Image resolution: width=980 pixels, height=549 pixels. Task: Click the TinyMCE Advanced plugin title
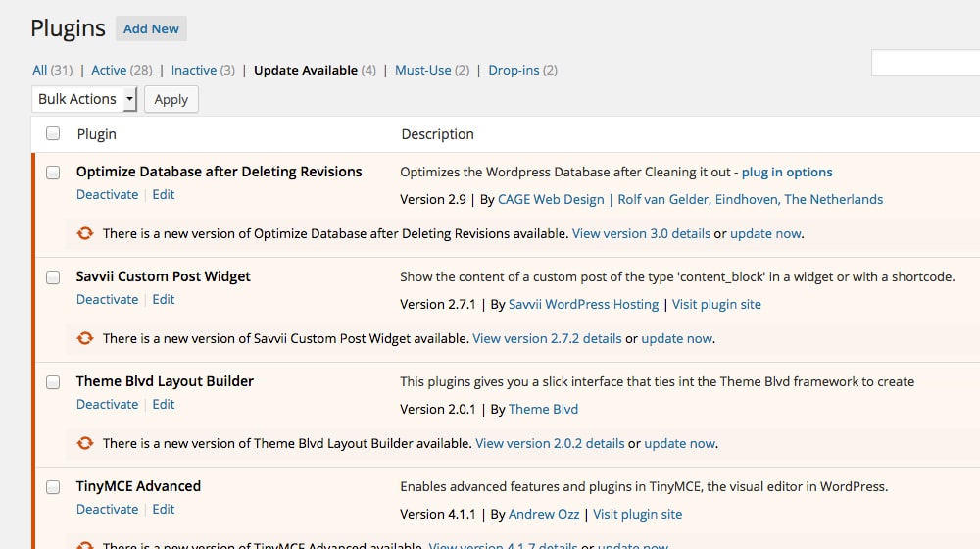tap(139, 486)
